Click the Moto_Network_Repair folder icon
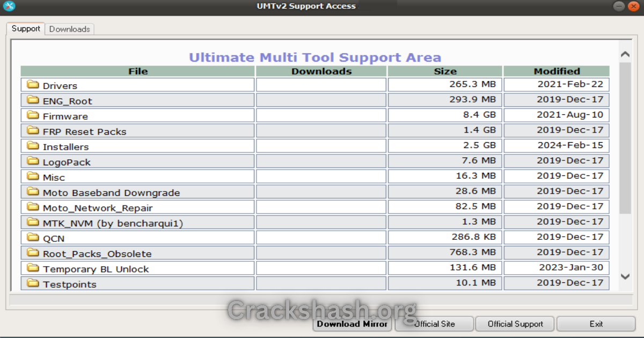Image resolution: width=644 pixels, height=338 pixels. (33, 207)
